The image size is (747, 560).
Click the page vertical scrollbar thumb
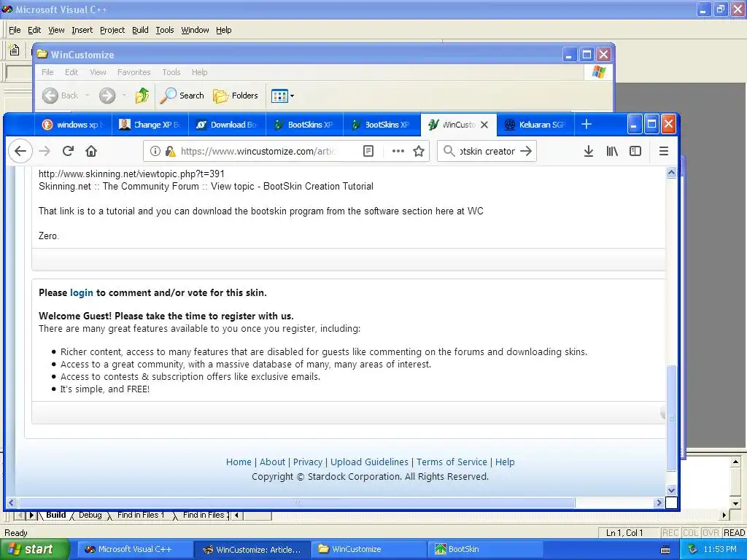point(671,418)
